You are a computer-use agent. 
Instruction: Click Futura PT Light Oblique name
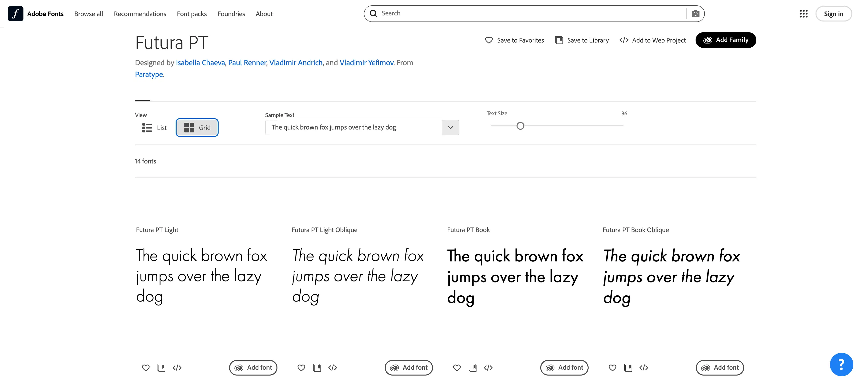(324, 230)
